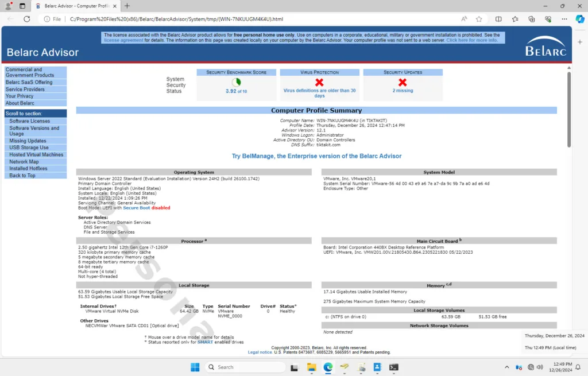The image size is (588, 376).
Task: Open the Favorites list icon
Action: coord(515,19)
